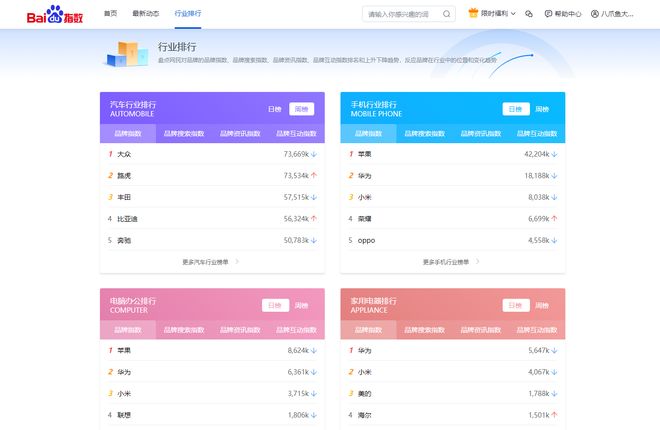Click the down-arrow beside 大众 73,669k
660x430 pixels.
tap(314, 154)
